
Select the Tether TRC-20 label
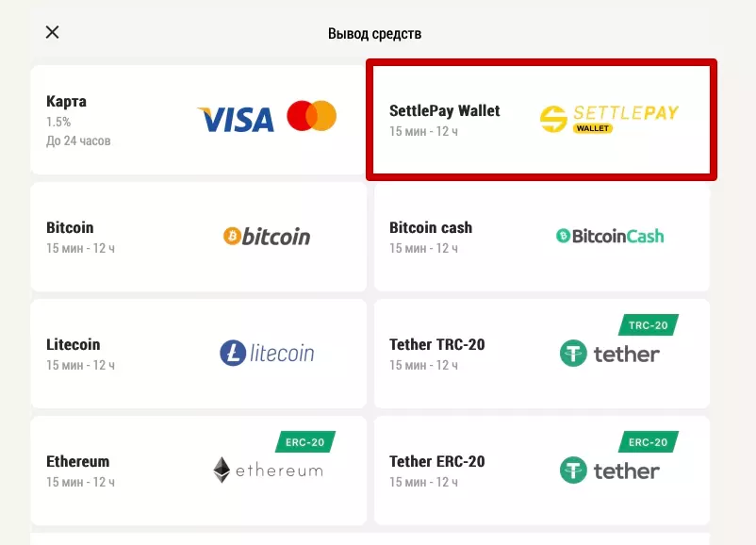click(x=437, y=345)
